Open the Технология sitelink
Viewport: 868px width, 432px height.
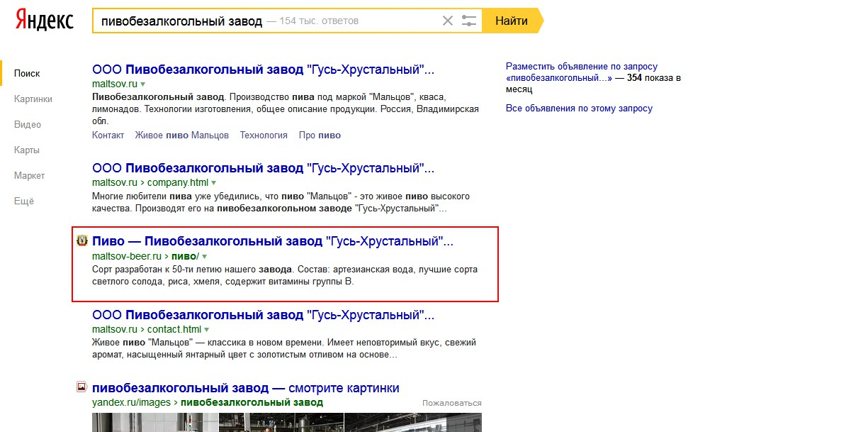point(264,135)
